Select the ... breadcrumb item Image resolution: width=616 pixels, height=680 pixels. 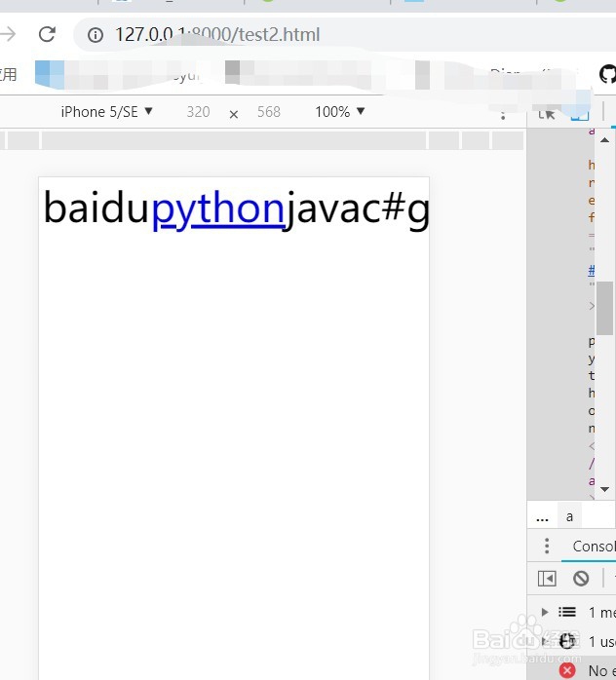coord(542,517)
